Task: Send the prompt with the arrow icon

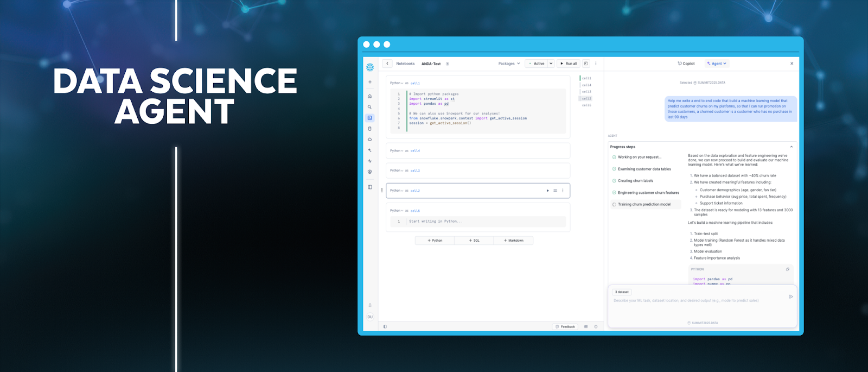Action: point(791,297)
